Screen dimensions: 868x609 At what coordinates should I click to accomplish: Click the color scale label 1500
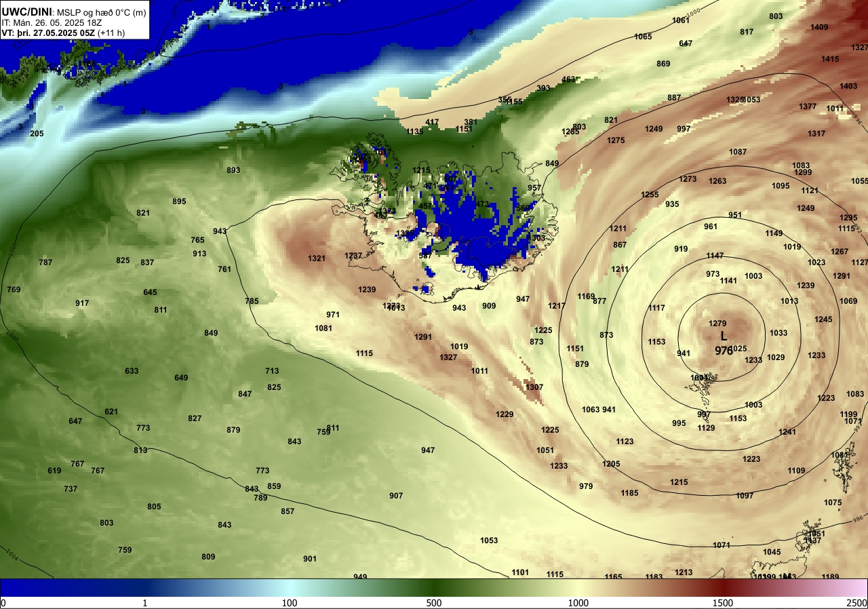(723, 603)
